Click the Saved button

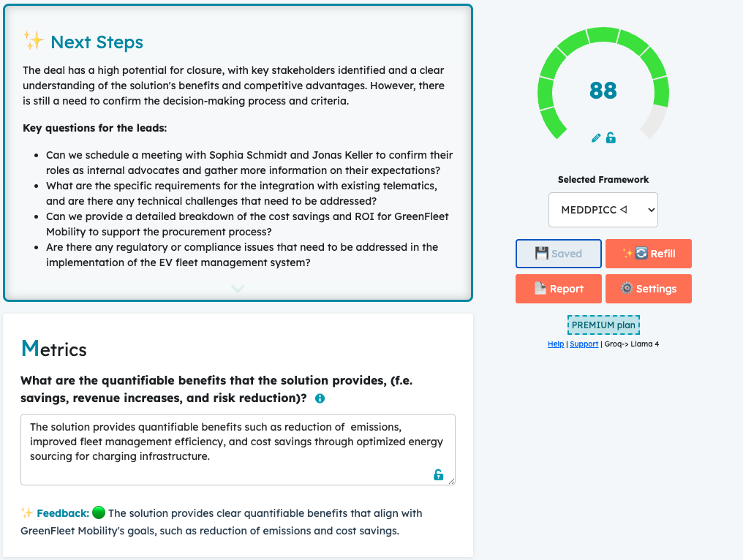559,254
